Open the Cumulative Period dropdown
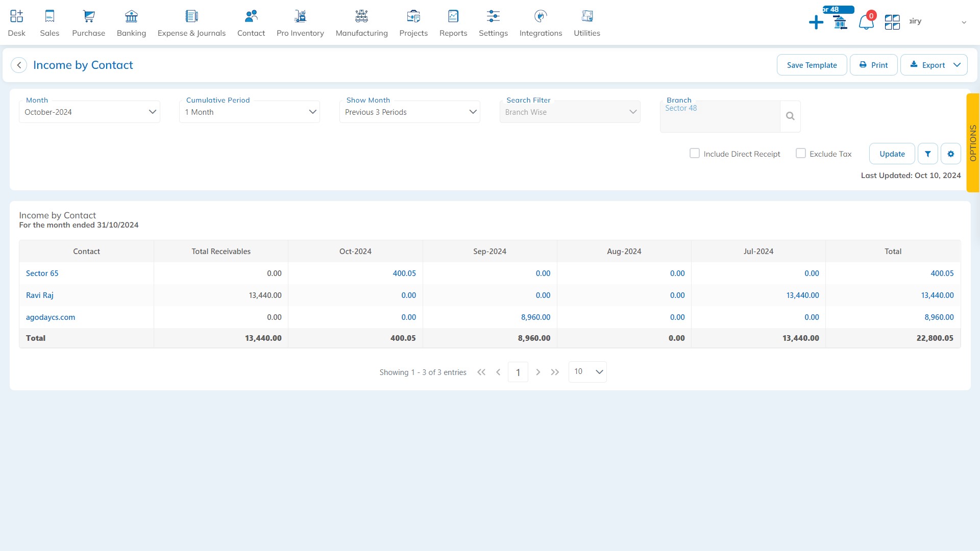Screen dimensions: 980x551 click(250, 112)
